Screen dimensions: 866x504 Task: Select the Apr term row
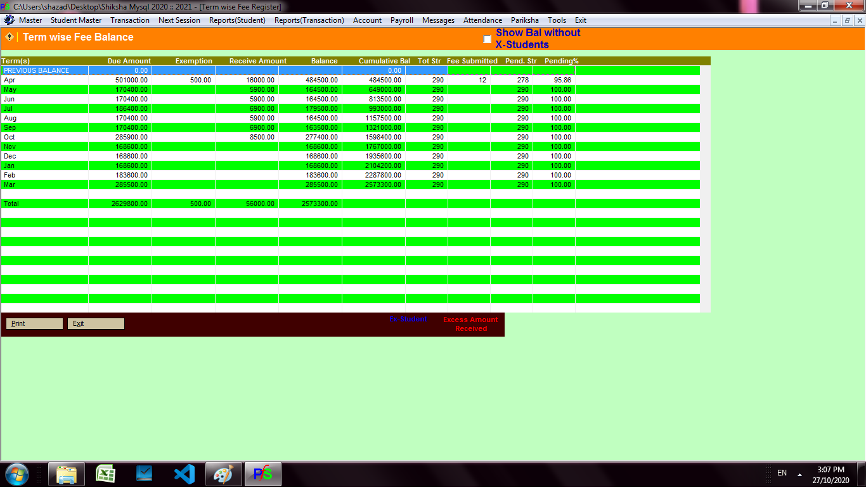(x=351, y=80)
